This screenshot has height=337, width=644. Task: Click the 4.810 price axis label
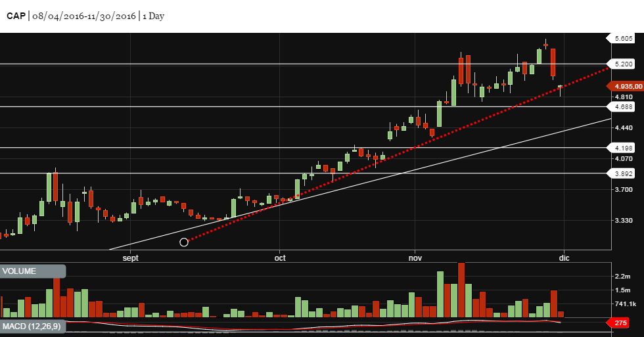[624, 97]
